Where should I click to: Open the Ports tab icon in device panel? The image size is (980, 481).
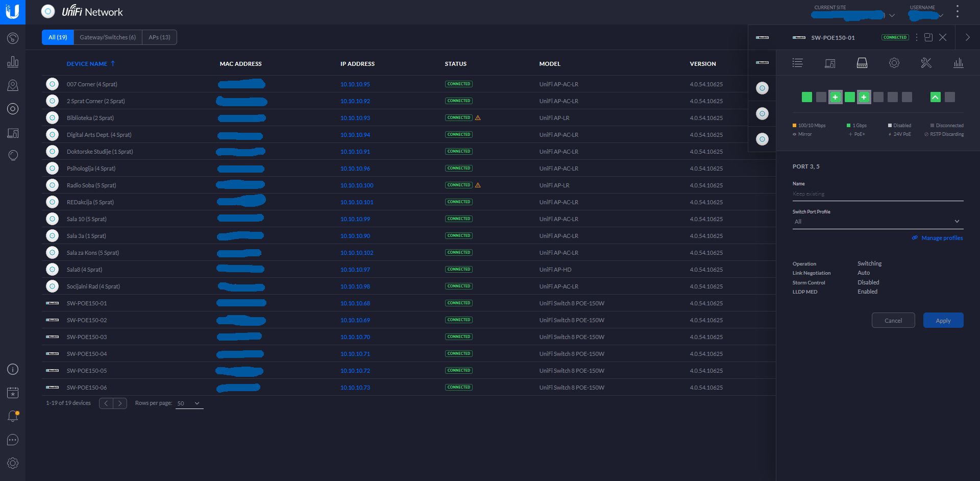tap(862, 63)
